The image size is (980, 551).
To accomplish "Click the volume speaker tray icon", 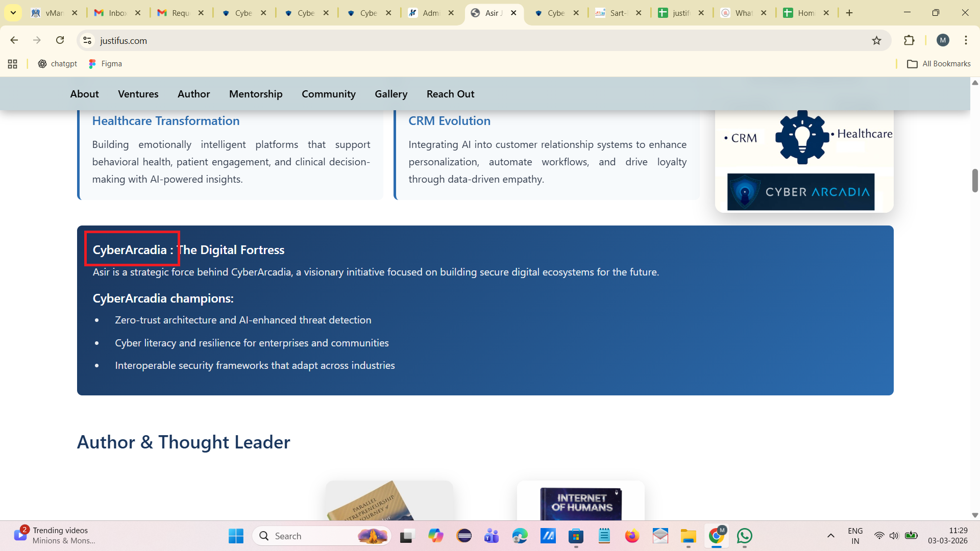I will (x=894, y=536).
